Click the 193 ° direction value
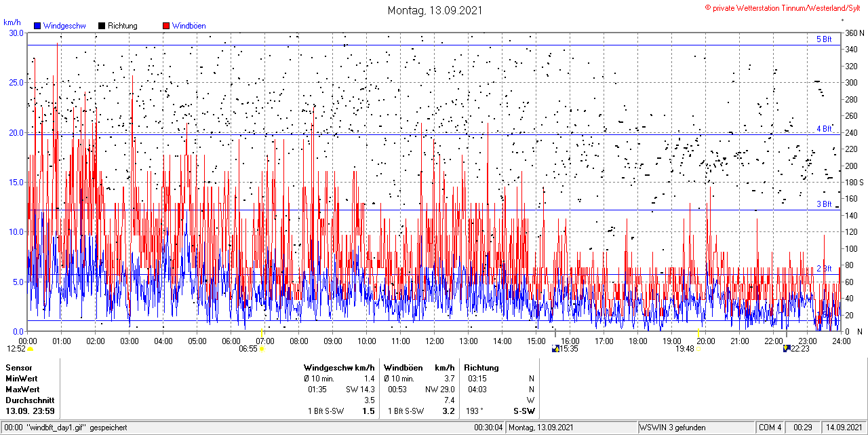The image size is (868, 435). click(474, 411)
